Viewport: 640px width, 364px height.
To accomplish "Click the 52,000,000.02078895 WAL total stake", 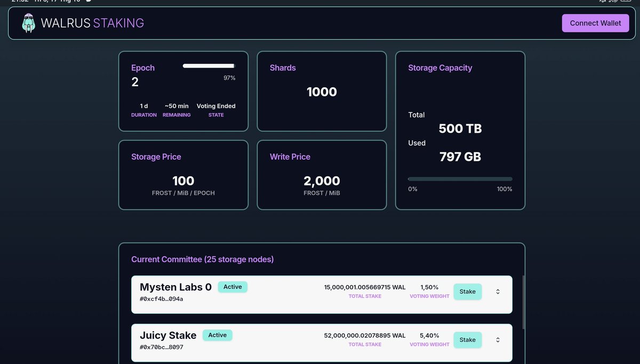I will pos(365,335).
